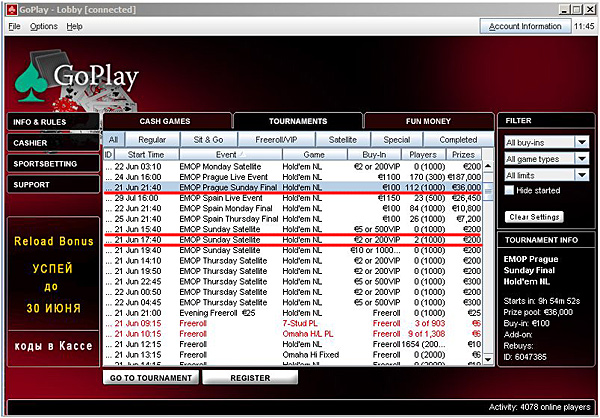
Task: Open the Sportsbetting section
Action: [53, 164]
